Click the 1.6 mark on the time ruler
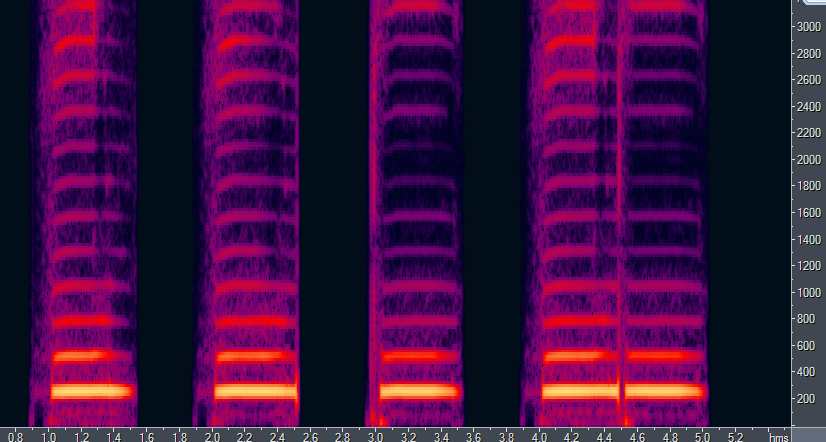Image resolution: width=826 pixels, height=442 pixels. pyautogui.click(x=147, y=437)
